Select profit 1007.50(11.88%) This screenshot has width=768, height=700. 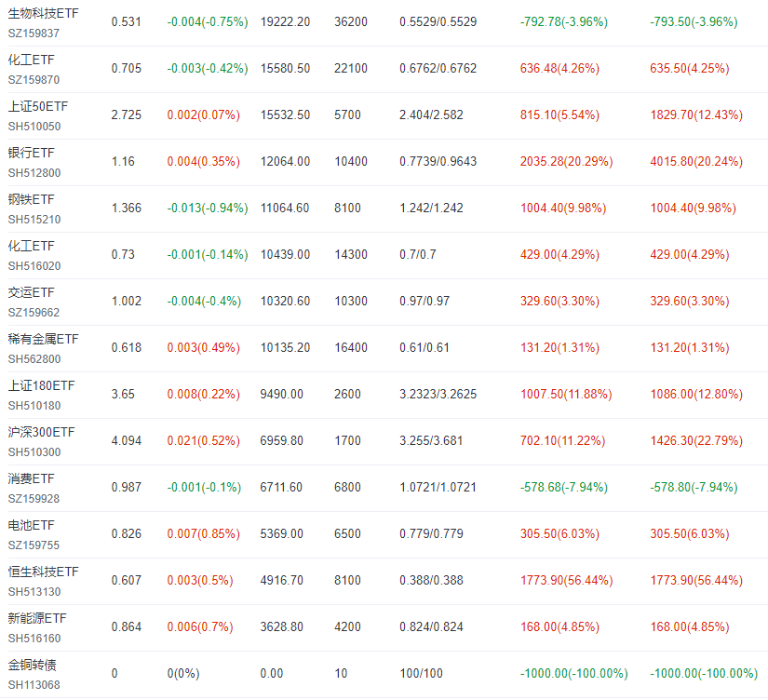click(566, 395)
